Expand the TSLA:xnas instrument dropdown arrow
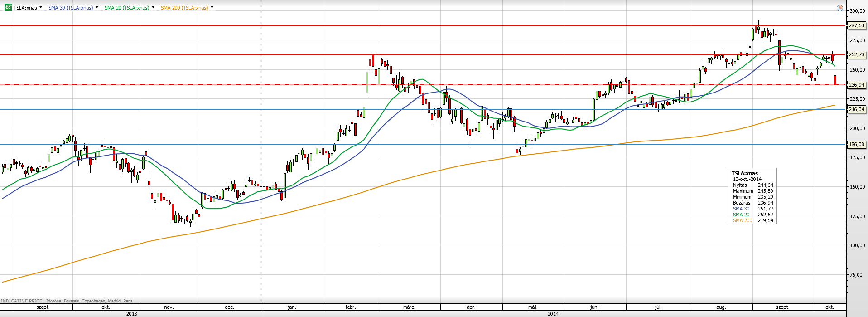Image resolution: width=868 pixels, height=317 pixels. point(41,8)
